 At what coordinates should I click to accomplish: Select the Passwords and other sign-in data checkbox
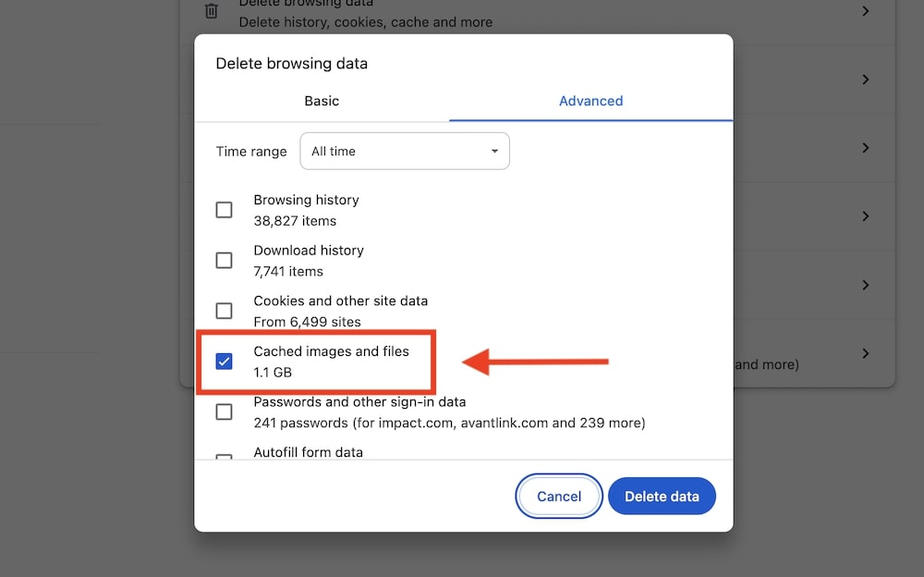point(224,412)
